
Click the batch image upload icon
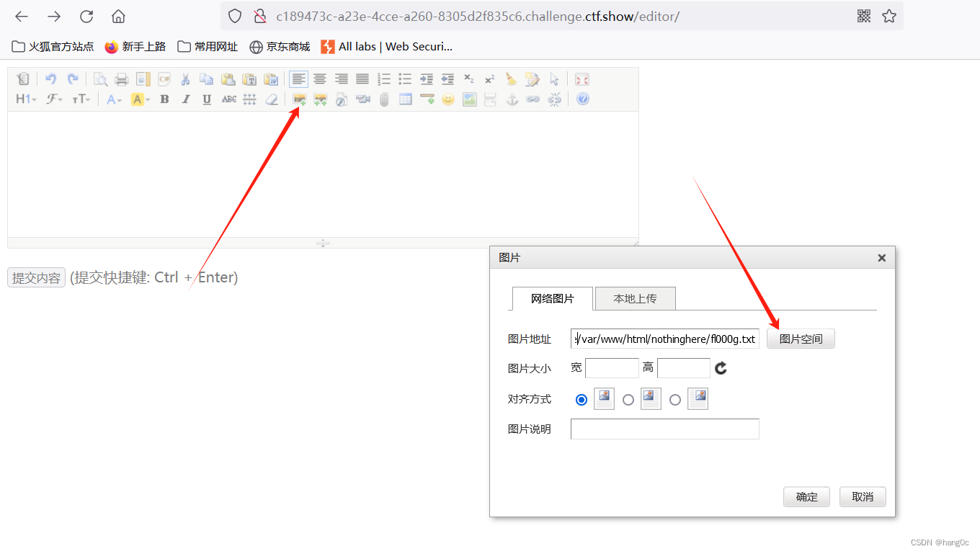tap(321, 99)
